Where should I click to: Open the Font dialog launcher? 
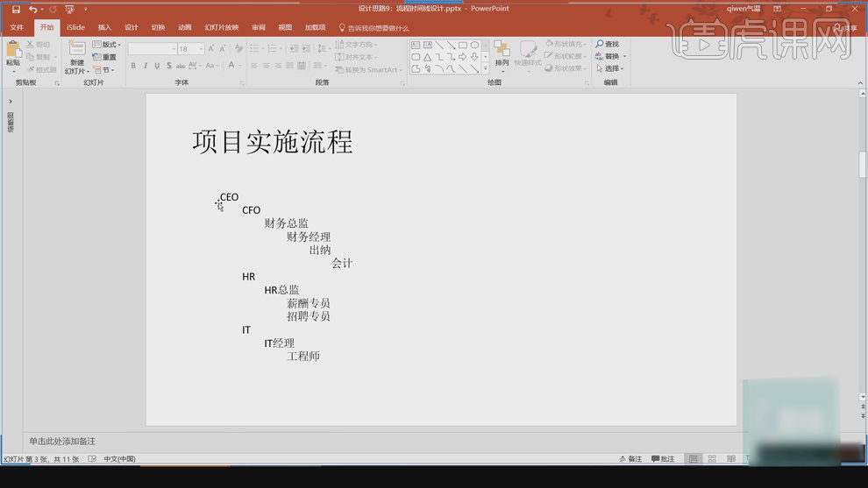pos(242,83)
